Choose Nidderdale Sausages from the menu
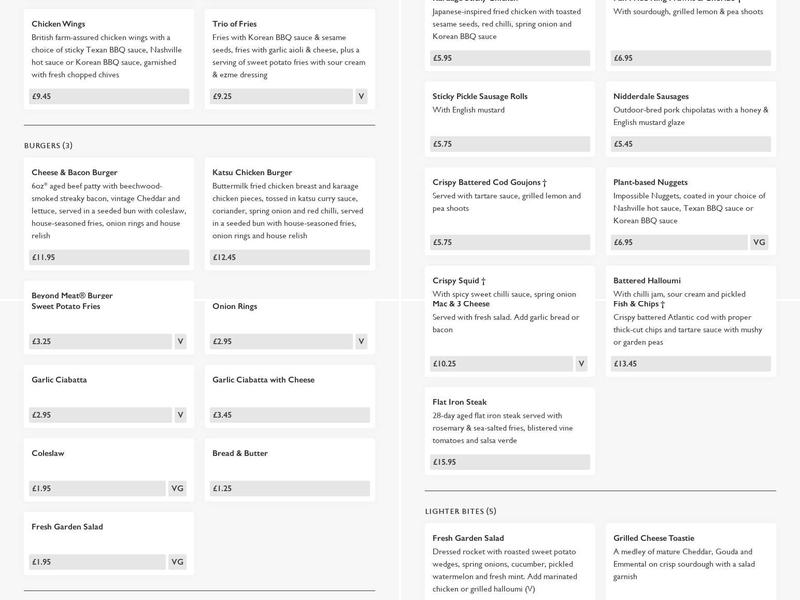Viewport: 800px width, 600px height. [650, 97]
